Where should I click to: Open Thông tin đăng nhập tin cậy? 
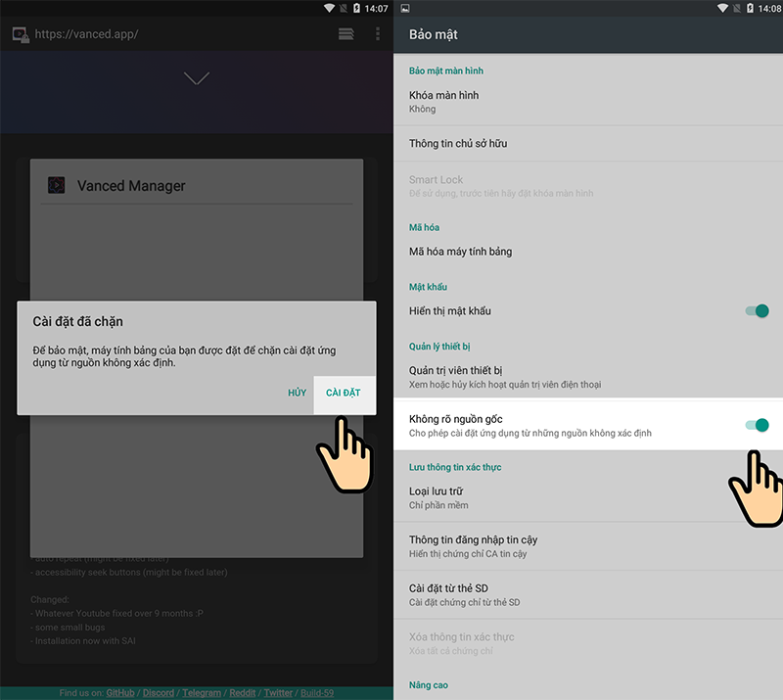pyautogui.click(x=588, y=546)
